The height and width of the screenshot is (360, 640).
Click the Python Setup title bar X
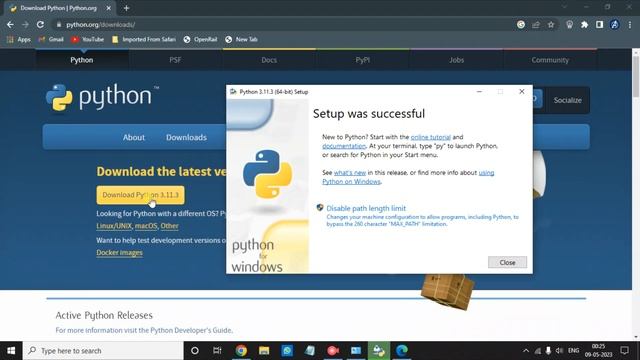click(522, 92)
